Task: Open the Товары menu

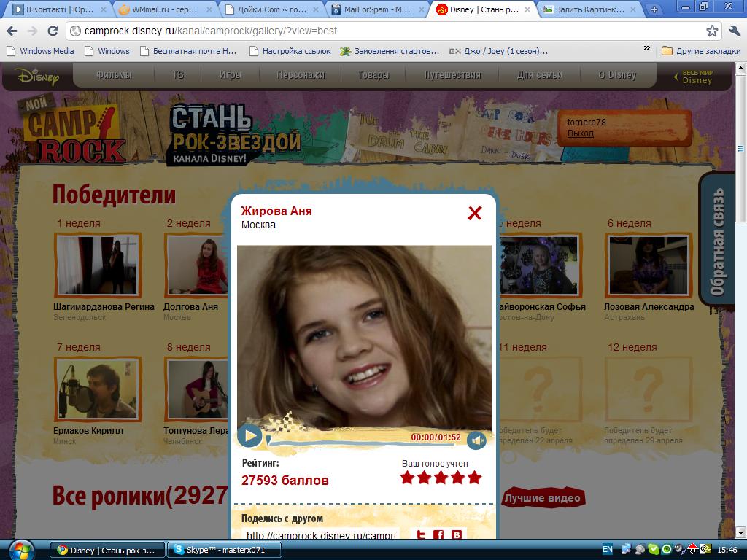Action: [x=373, y=75]
